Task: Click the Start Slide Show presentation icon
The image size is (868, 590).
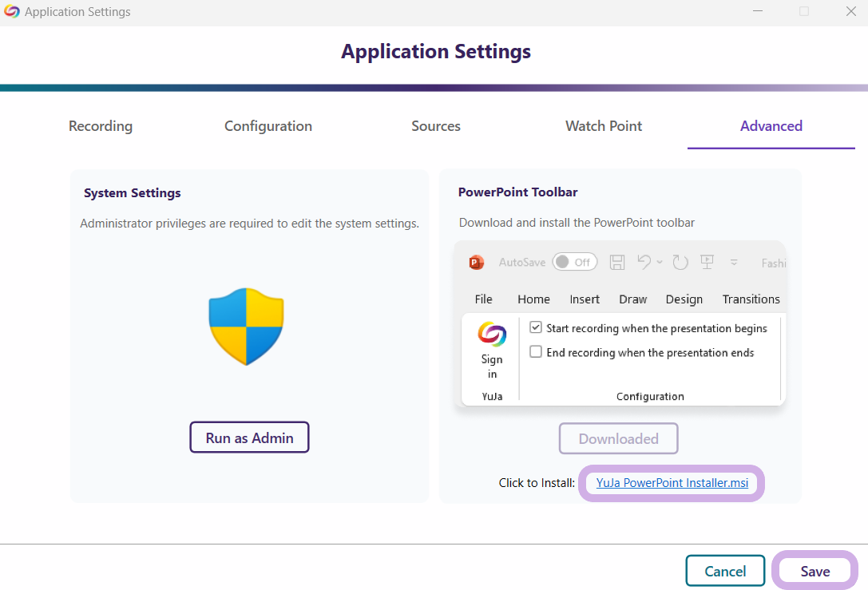Action: [707, 262]
